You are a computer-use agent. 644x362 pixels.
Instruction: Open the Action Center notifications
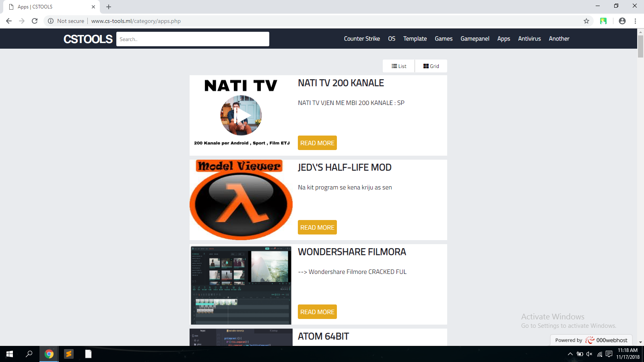[609, 354]
